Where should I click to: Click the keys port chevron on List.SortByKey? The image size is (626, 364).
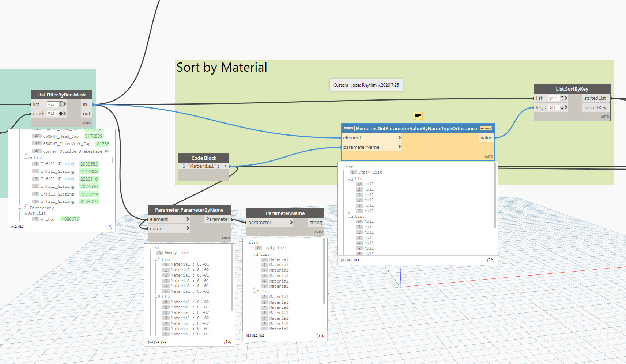(x=566, y=107)
